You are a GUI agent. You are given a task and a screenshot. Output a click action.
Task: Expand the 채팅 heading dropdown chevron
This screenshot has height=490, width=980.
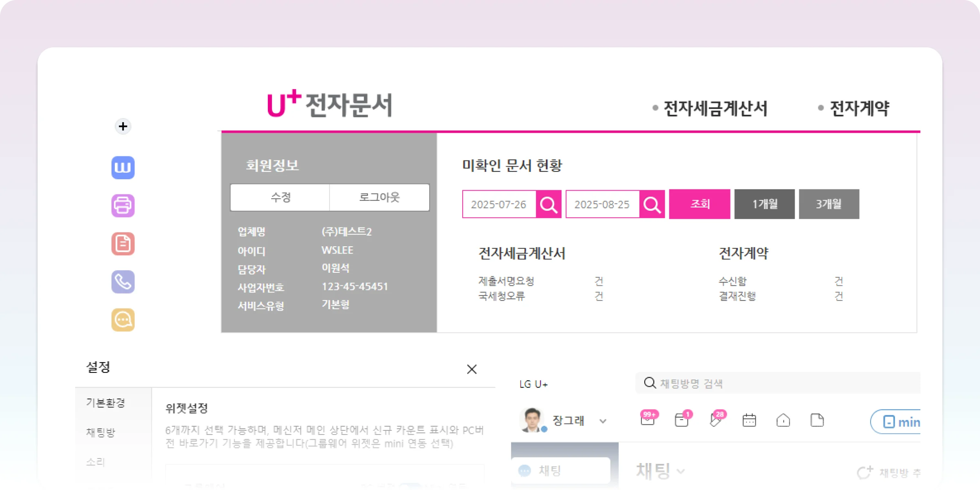(681, 472)
